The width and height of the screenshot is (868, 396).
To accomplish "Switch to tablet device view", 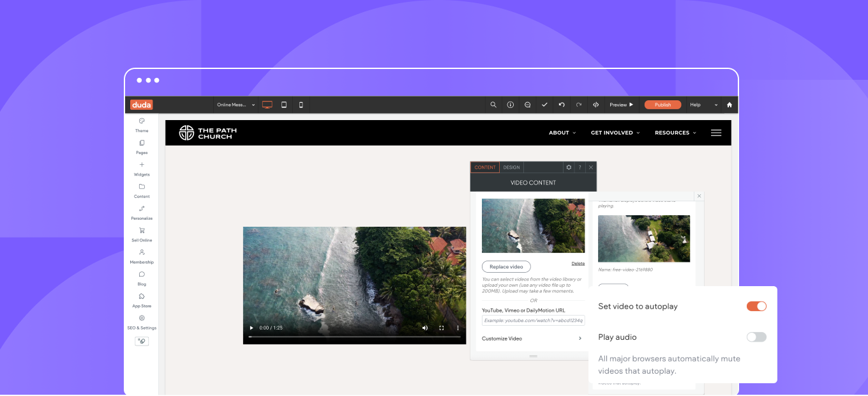I will (x=284, y=105).
